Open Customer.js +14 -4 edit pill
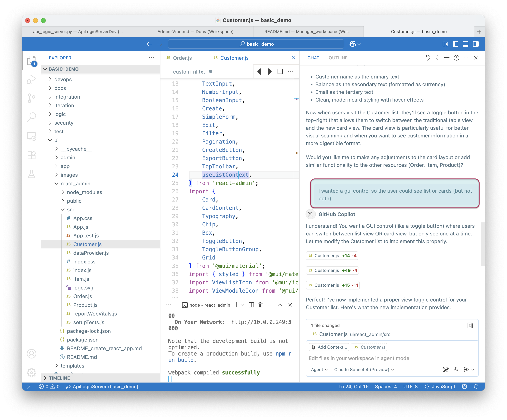 pos(332,256)
